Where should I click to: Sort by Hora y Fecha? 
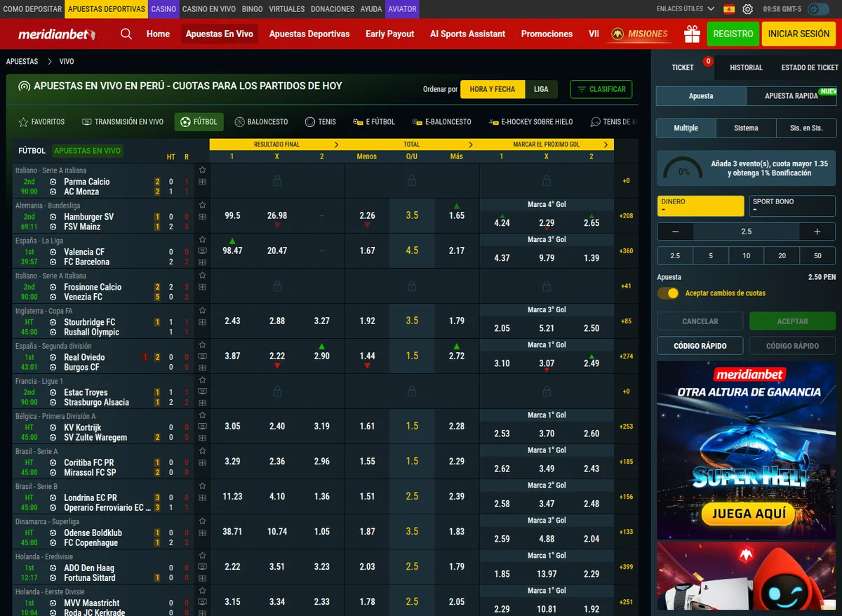point(492,89)
